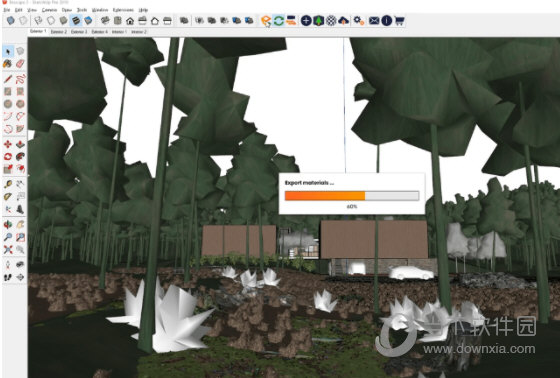Viewport: 560px width, 378px height.
Task: Open the Window menu
Action: (100, 10)
